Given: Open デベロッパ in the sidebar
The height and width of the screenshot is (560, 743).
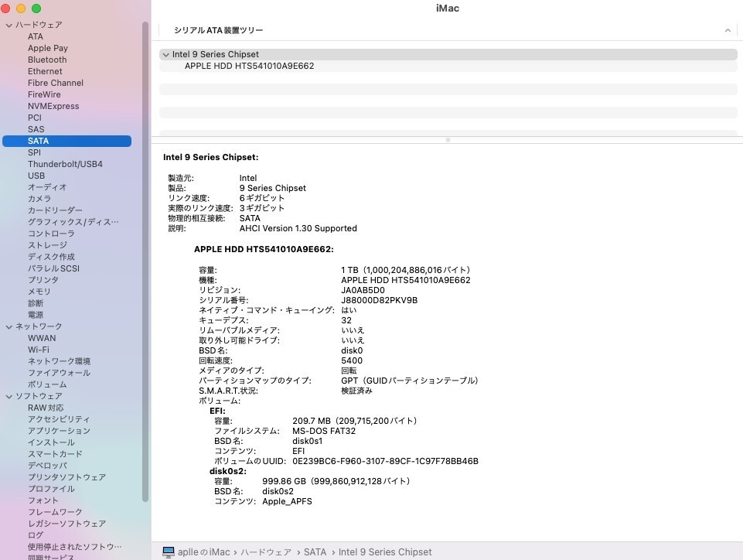Looking at the screenshot, I should (47, 466).
